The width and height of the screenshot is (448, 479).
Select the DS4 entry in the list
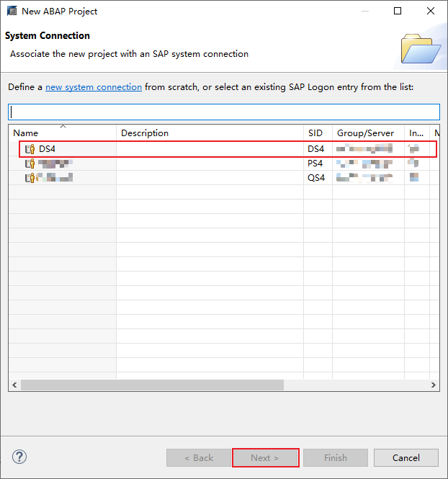point(48,149)
